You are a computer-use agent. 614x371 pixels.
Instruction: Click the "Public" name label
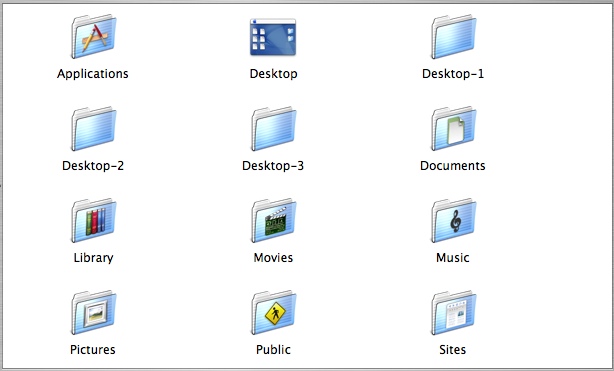[273, 349]
